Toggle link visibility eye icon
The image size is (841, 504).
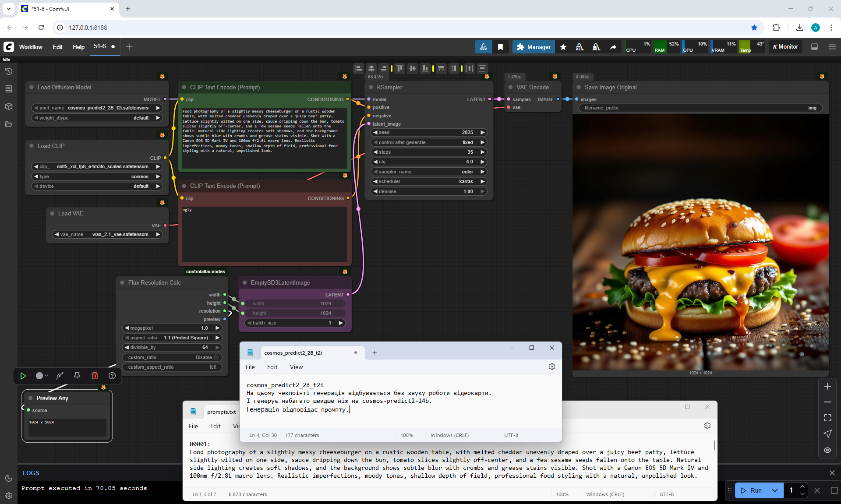pos(827,450)
